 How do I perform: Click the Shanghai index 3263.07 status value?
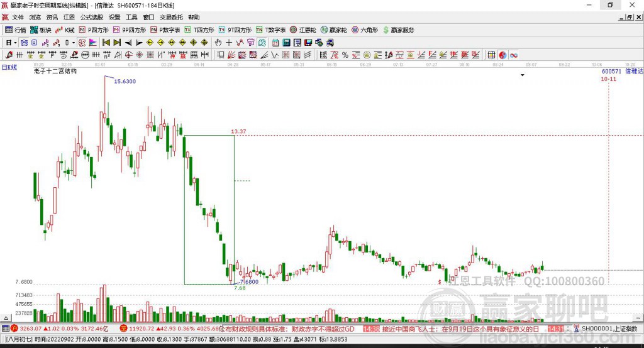click(31, 329)
